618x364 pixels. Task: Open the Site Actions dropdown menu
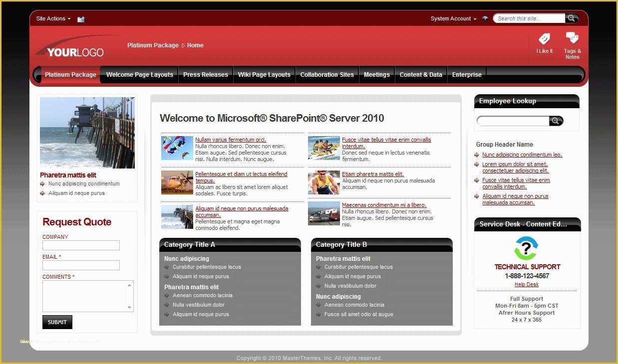(x=53, y=18)
